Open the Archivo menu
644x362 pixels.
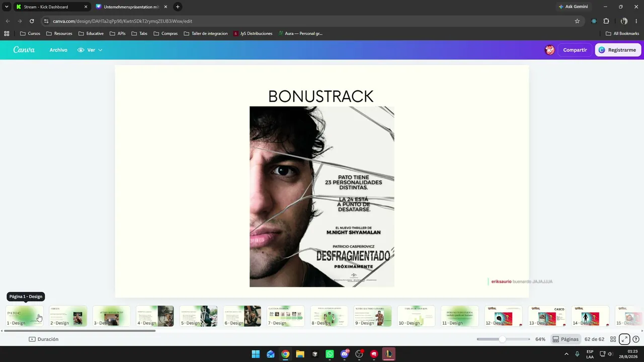[58, 50]
